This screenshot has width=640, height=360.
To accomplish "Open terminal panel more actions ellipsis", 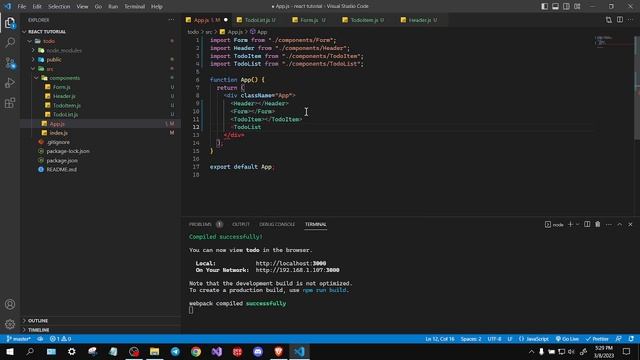I will coord(609,224).
